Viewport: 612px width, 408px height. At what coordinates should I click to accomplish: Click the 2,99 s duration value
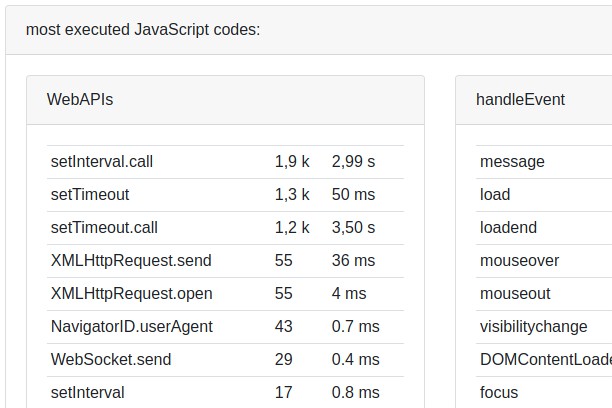pyautogui.click(x=353, y=161)
